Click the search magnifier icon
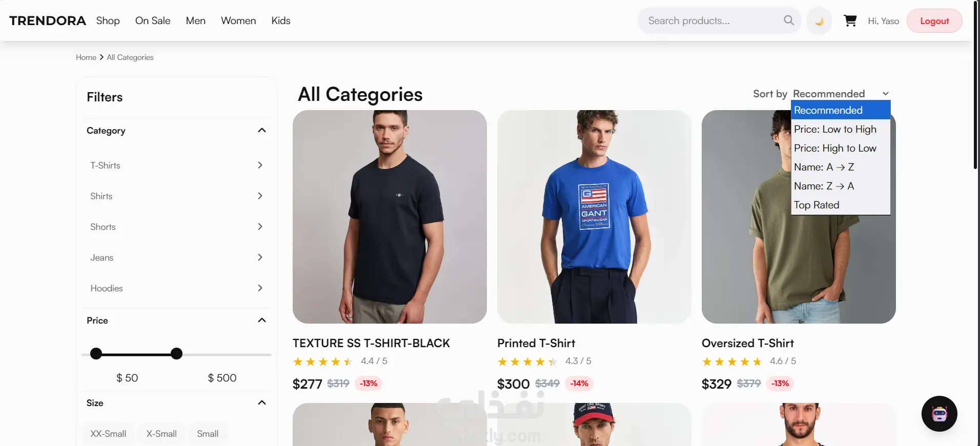 click(x=789, y=20)
